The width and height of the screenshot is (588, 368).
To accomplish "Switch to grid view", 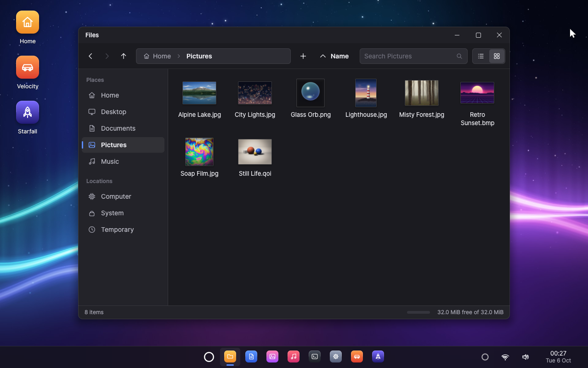I will (497, 56).
